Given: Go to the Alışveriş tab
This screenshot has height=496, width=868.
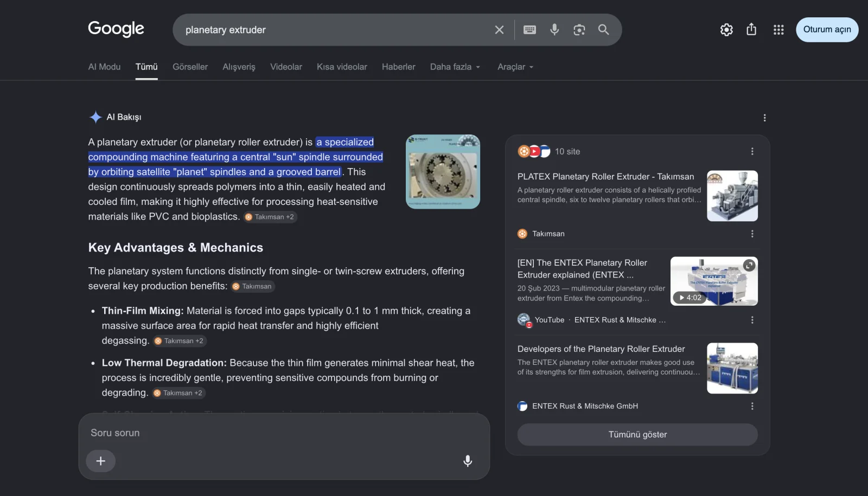Looking at the screenshot, I should coord(239,67).
